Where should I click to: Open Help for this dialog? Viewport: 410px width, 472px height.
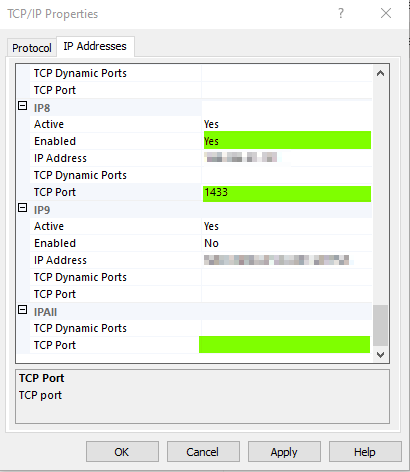click(365, 452)
